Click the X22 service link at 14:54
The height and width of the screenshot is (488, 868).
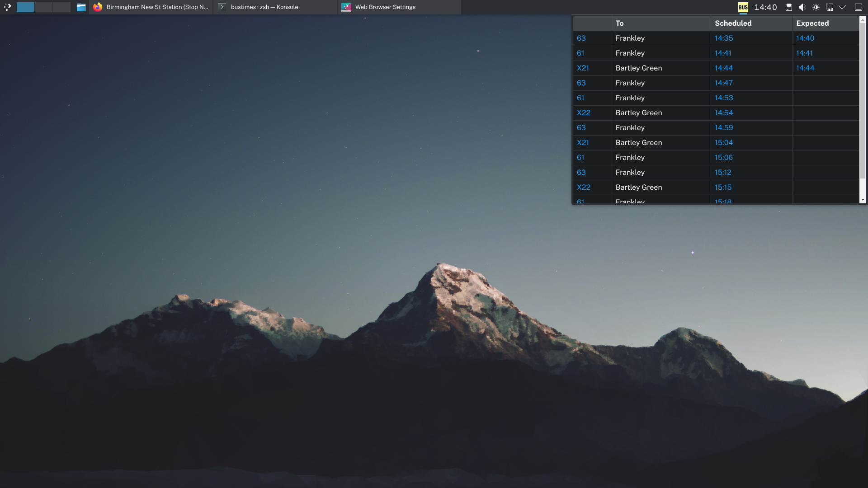583,113
